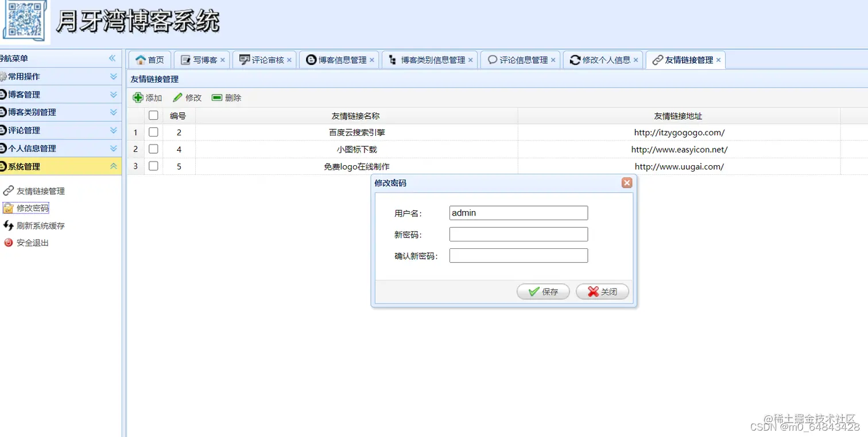Close the 写博客 tab
This screenshot has width=868, height=437.
pyautogui.click(x=223, y=60)
